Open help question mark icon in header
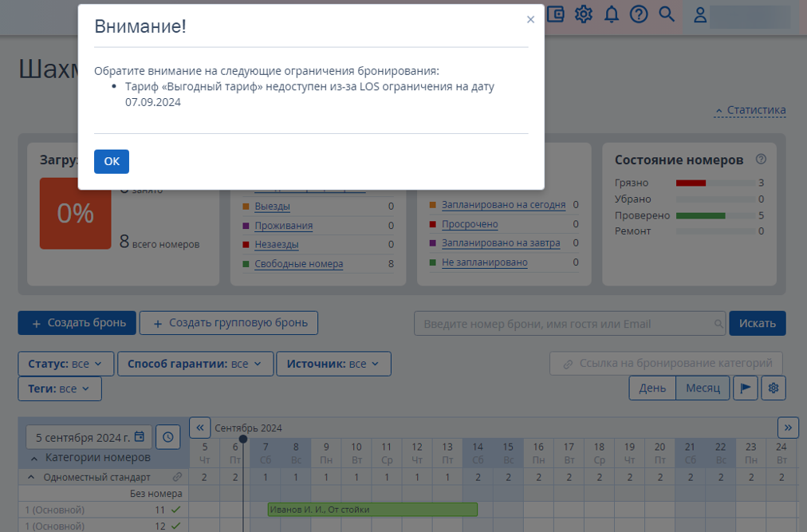The width and height of the screenshot is (807, 532). [x=639, y=14]
